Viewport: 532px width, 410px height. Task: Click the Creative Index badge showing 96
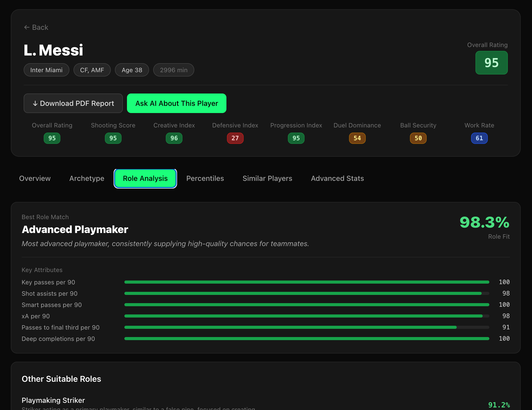click(x=174, y=138)
